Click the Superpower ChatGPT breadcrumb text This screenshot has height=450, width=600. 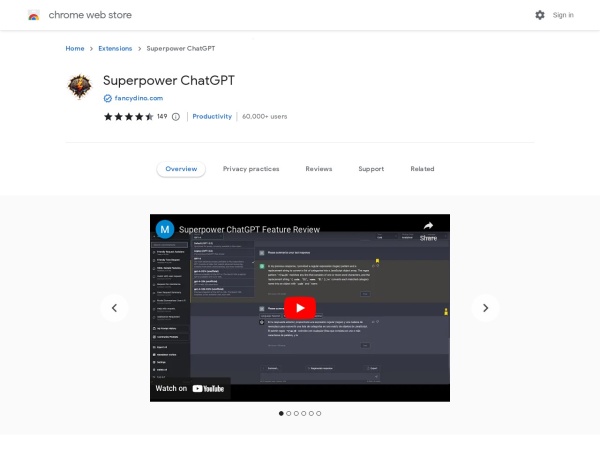181,48
